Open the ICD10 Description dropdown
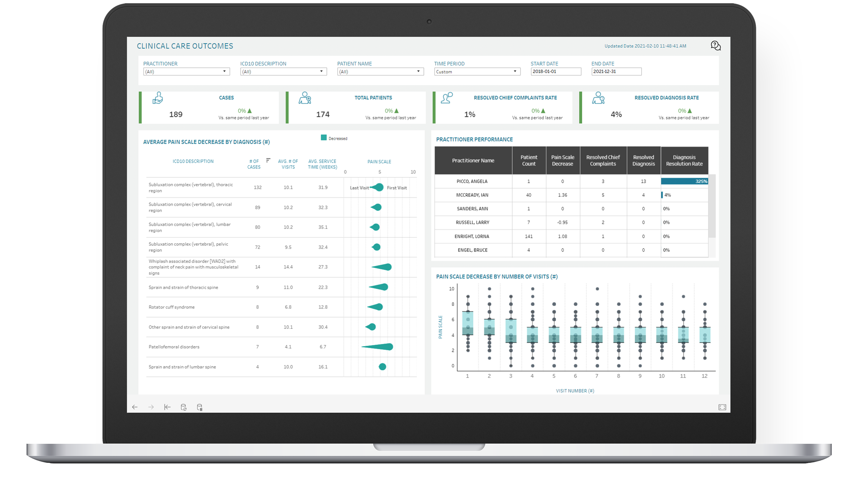The width and height of the screenshot is (868, 484). coord(283,71)
